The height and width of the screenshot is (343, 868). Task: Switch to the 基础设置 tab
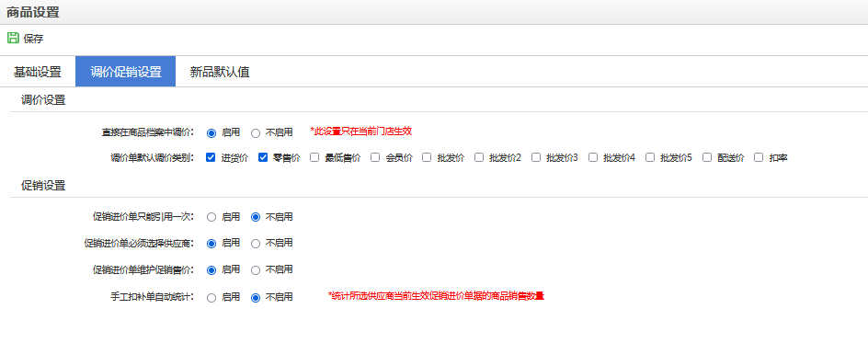38,72
